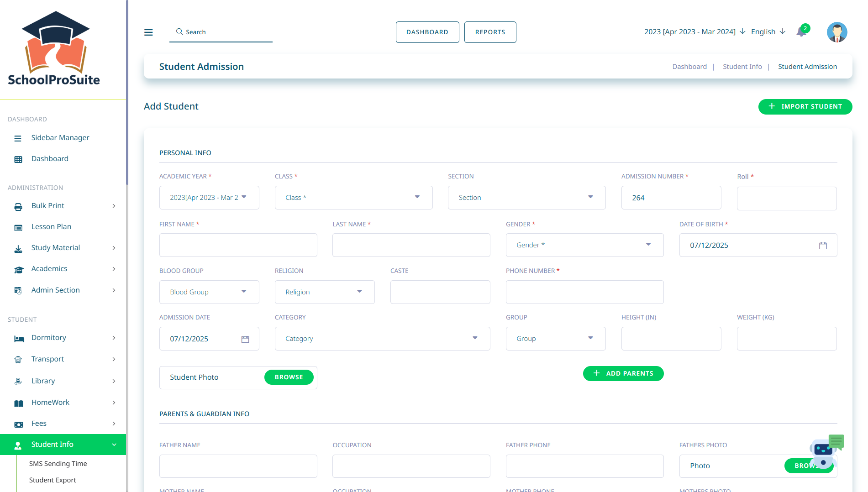The image size is (868, 492).
Task: Select the Study Material download icon
Action: click(18, 248)
